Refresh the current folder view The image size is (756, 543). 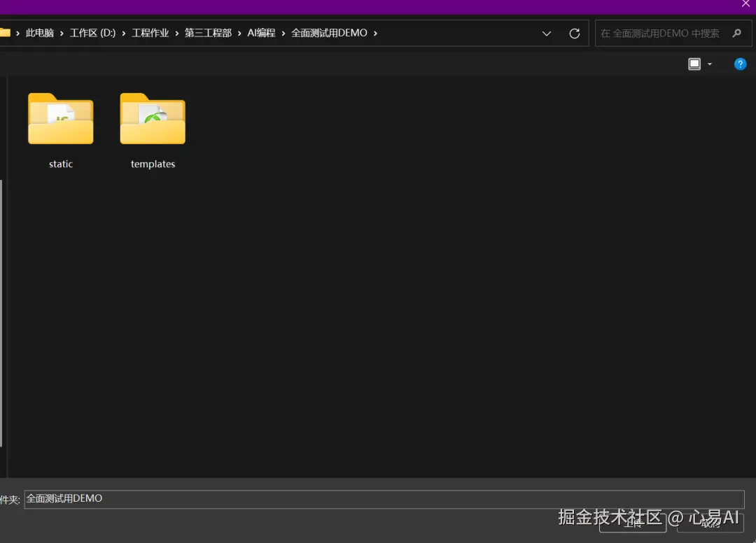[574, 34]
